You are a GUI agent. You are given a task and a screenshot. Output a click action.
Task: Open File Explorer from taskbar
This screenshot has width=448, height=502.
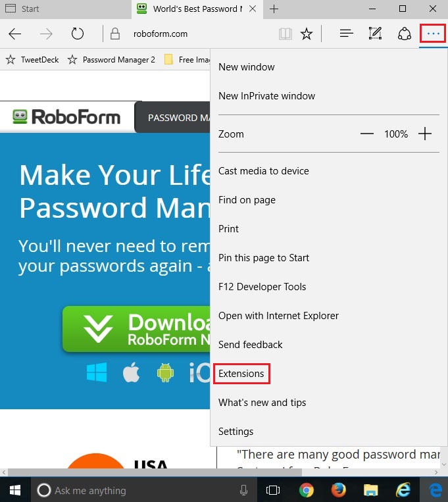click(x=370, y=490)
